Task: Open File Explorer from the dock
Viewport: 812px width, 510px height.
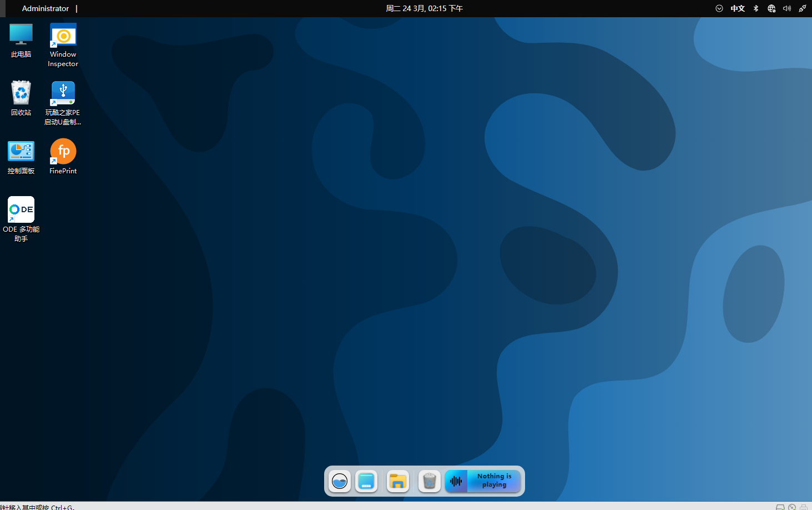Action: coord(398,481)
